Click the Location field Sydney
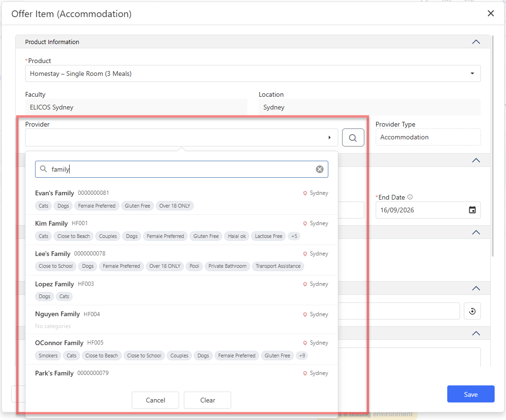 (x=370, y=107)
